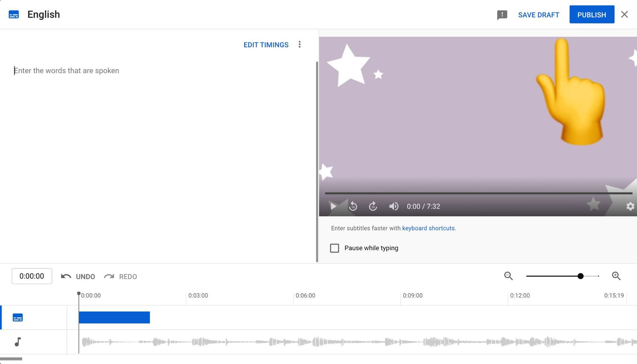Open the three-dot options menu near EDIT TIMINGS
Image resolution: width=637 pixels, height=364 pixels.
pos(300,45)
